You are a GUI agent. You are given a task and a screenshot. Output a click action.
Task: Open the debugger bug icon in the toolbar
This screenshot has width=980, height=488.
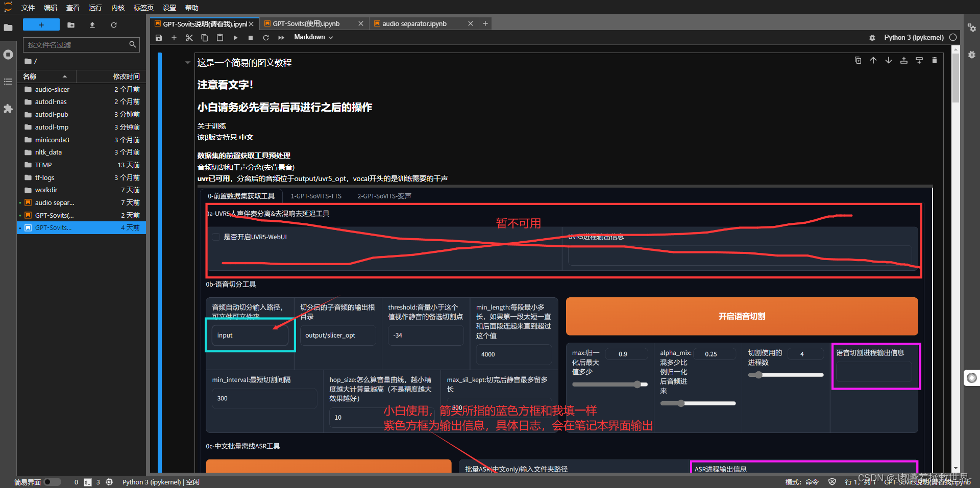pyautogui.click(x=872, y=38)
